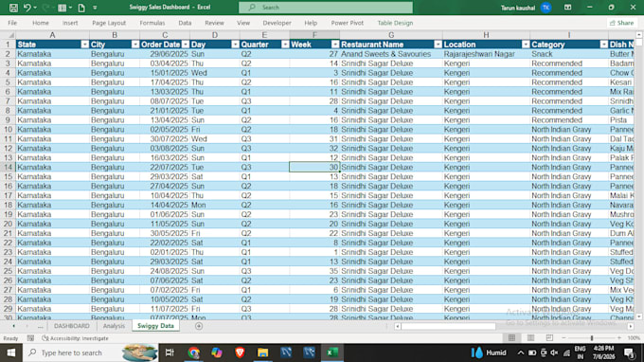
Task: Open the File menu
Action: tap(12, 23)
